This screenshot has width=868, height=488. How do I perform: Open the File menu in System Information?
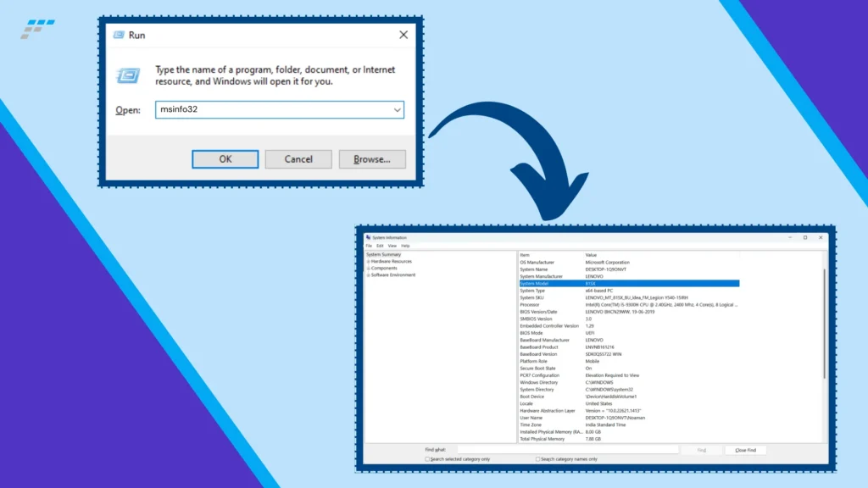point(369,246)
